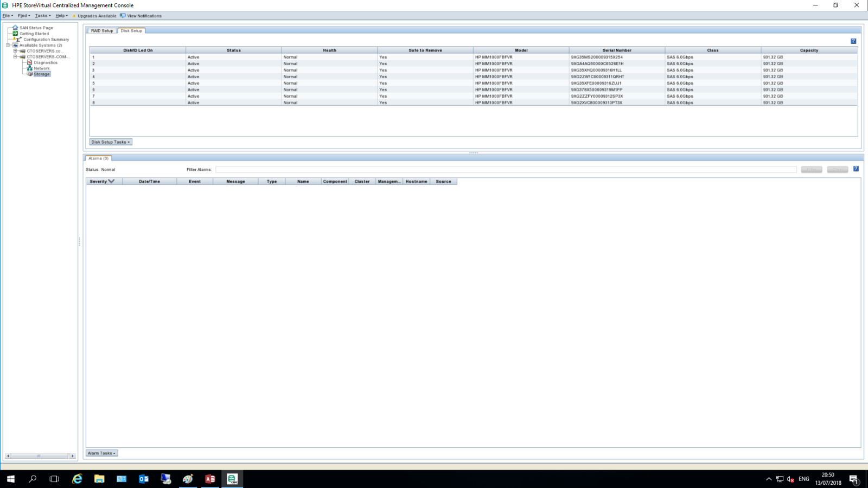Open the Windows Start menu
Image resolution: width=868 pixels, height=488 pixels.
(x=11, y=479)
